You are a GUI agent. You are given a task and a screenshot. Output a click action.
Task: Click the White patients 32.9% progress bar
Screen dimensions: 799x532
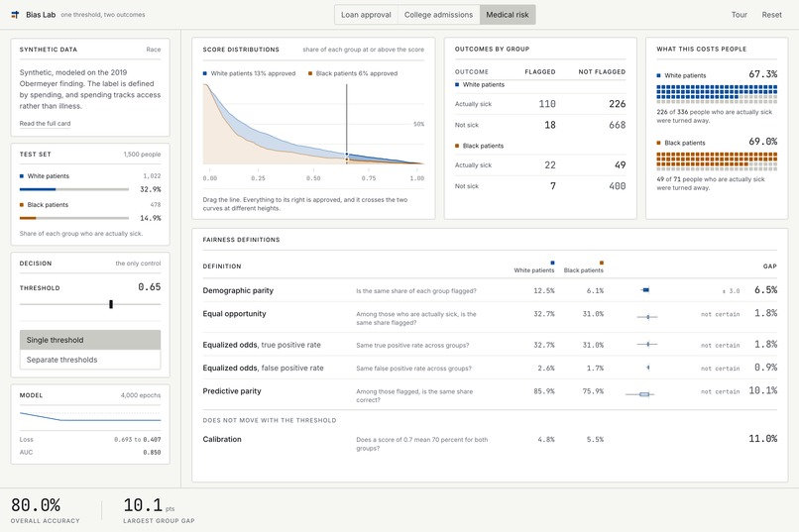(74, 189)
